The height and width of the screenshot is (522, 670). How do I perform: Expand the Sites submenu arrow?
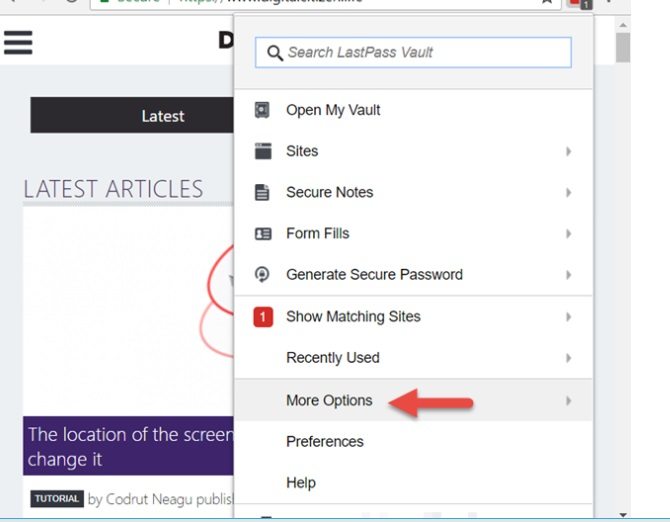pos(568,151)
